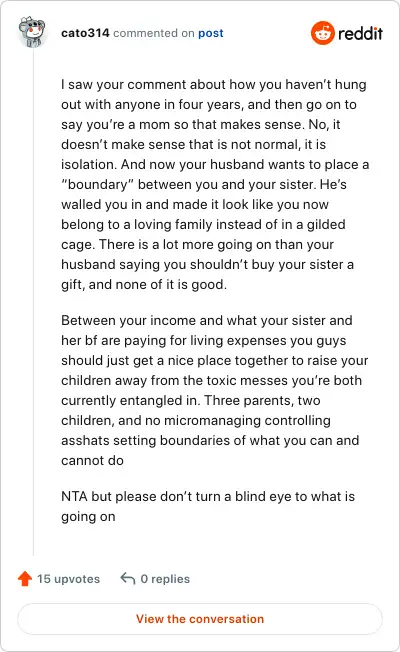Viewport: 400px width, 652px height.
Task: Click the "NTA but please" closing paragraph
Action: tap(208, 506)
